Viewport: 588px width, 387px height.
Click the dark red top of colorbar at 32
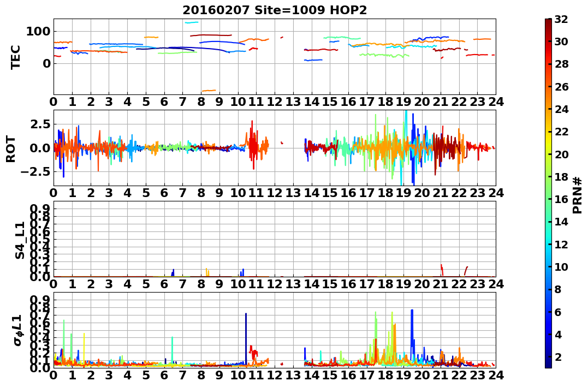point(548,21)
